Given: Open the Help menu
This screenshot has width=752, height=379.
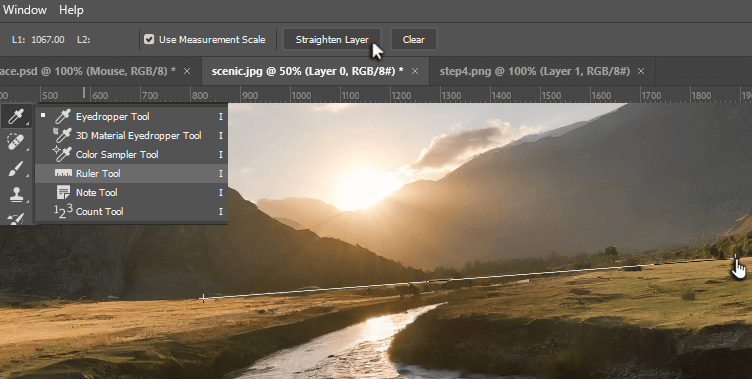Looking at the screenshot, I should coord(71,10).
